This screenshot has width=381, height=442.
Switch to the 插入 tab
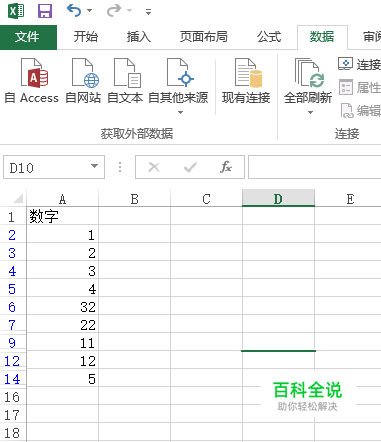[x=139, y=37]
